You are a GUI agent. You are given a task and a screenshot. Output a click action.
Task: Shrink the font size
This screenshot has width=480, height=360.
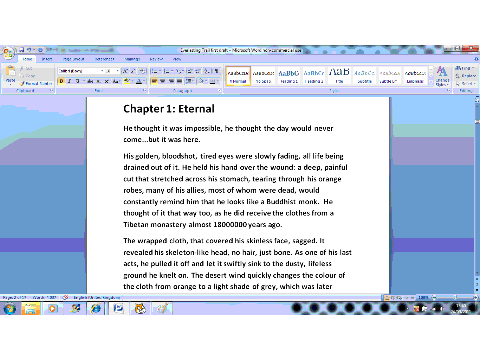[132, 71]
